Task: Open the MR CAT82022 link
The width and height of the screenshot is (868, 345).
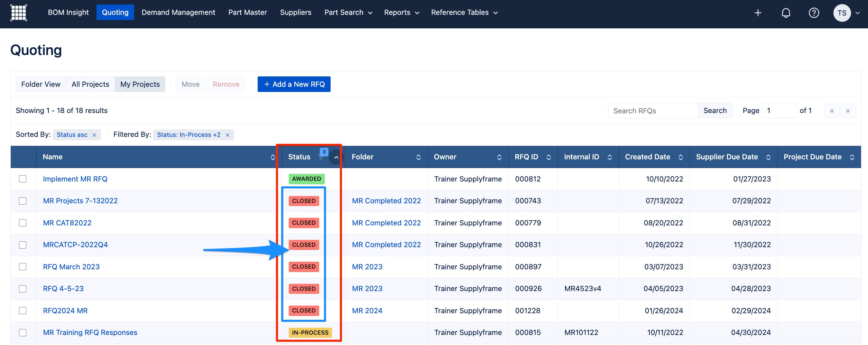Action: [67, 223]
